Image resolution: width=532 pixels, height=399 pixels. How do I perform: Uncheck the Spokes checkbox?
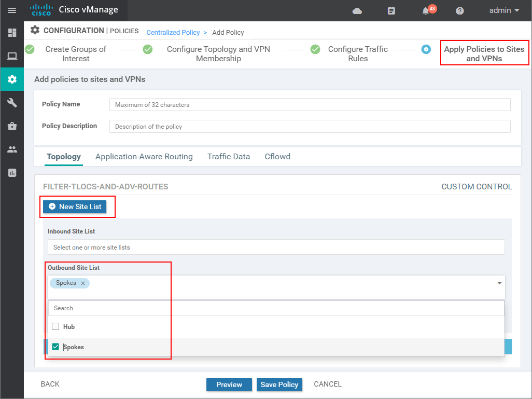pos(55,347)
